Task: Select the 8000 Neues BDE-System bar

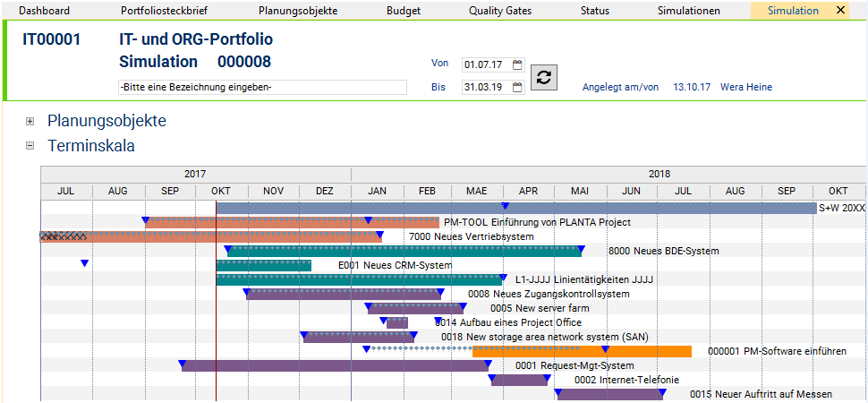Action: coord(404,251)
